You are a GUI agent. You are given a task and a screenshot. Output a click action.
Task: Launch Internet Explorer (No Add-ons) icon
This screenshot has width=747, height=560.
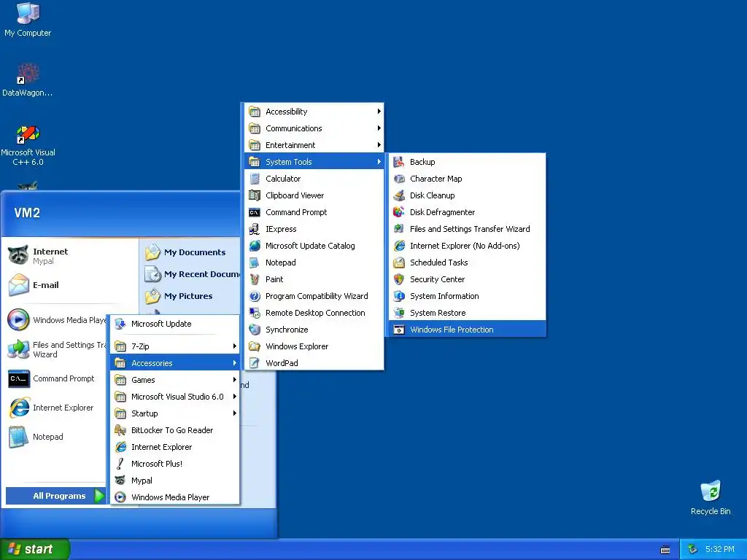click(399, 246)
